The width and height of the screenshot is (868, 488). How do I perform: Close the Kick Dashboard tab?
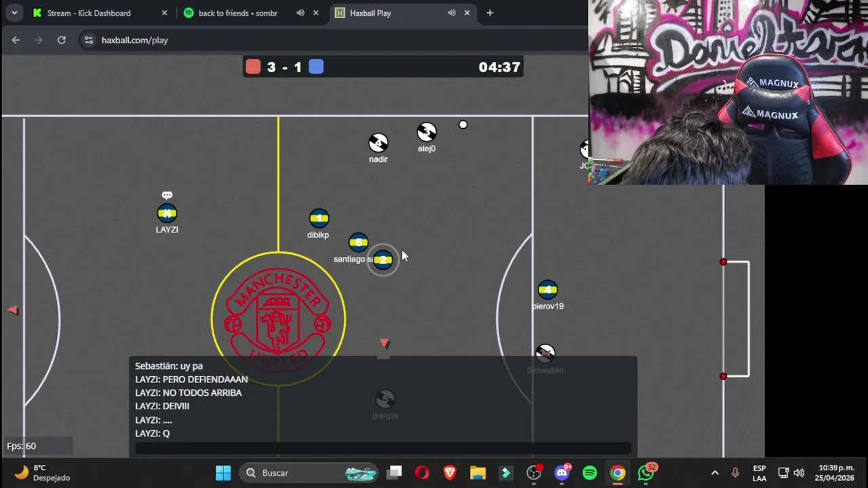click(164, 13)
